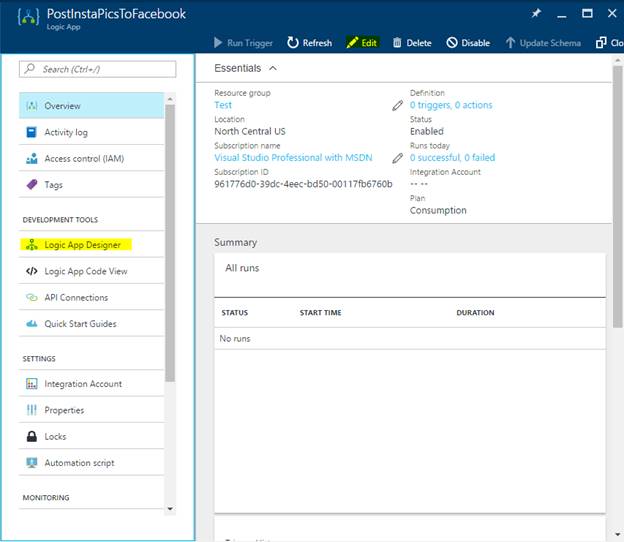This screenshot has height=542, width=624.
Task: Click the Consumption plan value
Action: (438, 210)
